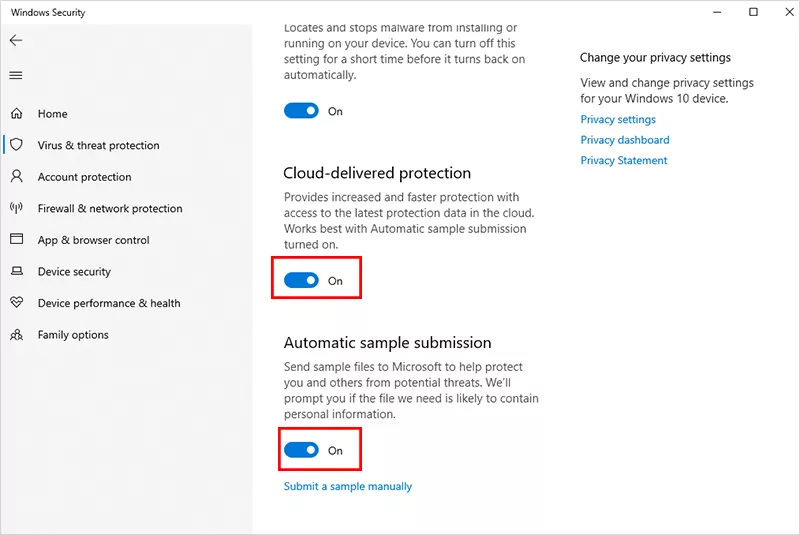The height and width of the screenshot is (535, 800).
Task: Open the Family options people icon
Action: pyautogui.click(x=16, y=335)
